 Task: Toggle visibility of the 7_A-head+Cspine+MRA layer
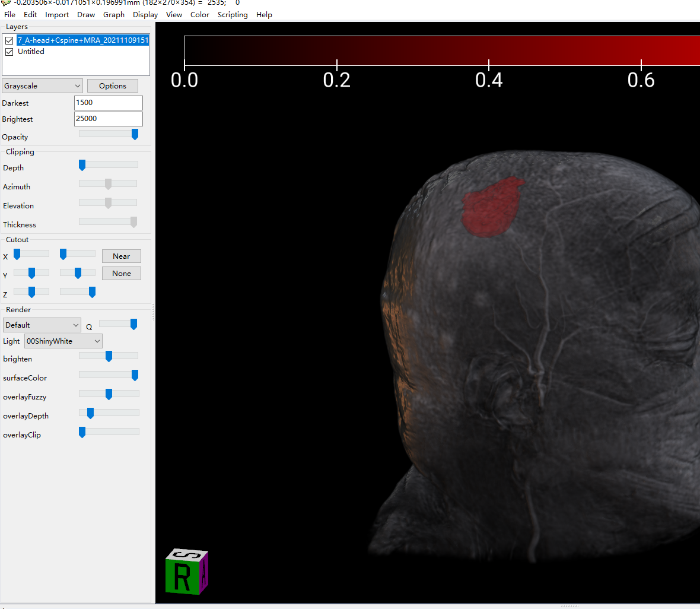(9, 40)
